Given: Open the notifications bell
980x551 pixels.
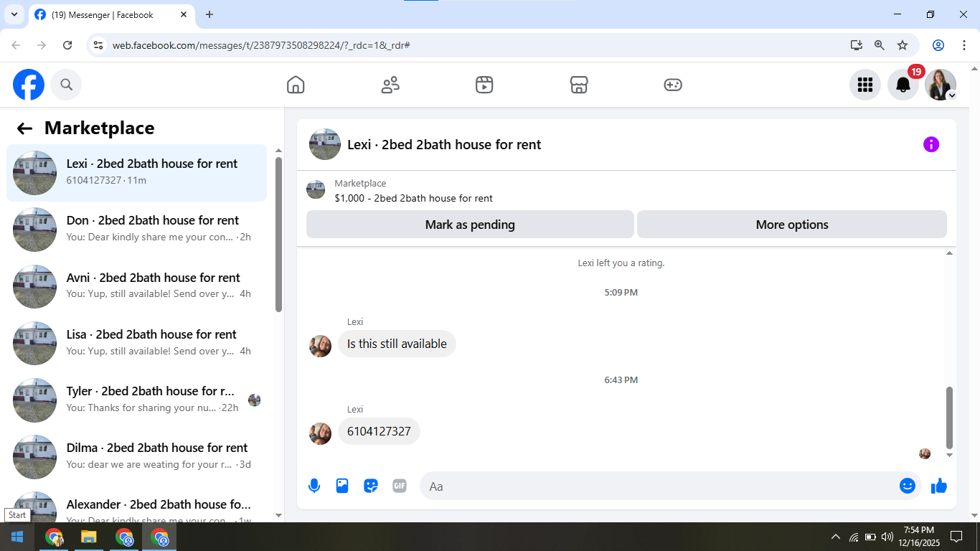Looking at the screenshot, I should click(x=903, y=85).
